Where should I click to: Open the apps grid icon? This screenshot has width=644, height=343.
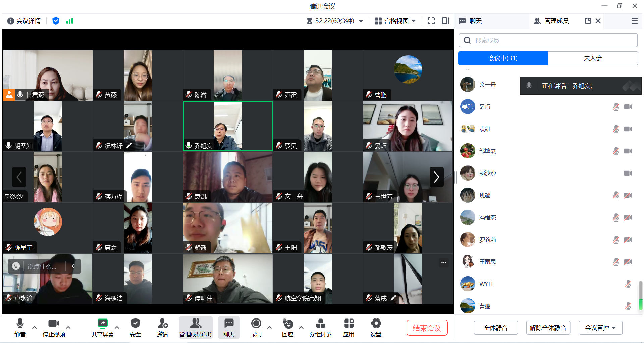(349, 324)
